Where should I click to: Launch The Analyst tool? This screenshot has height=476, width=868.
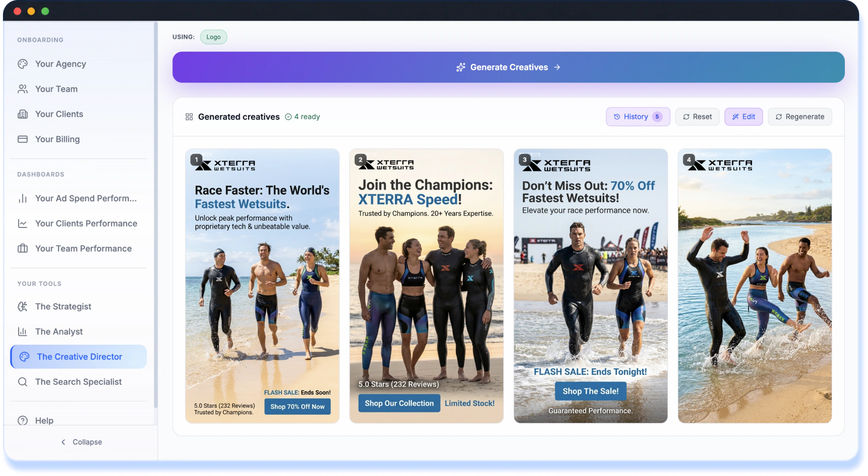pos(79,332)
